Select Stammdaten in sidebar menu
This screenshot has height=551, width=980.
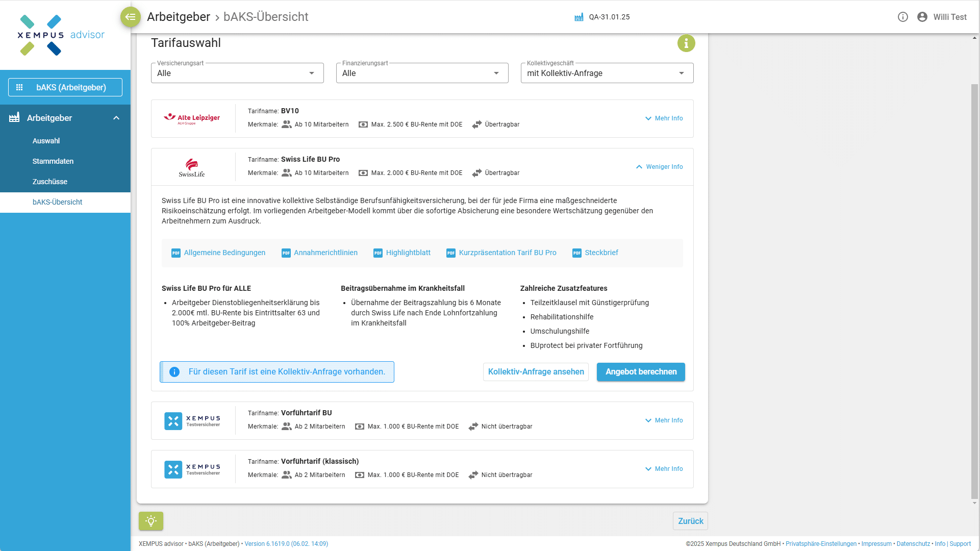(53, 161)
